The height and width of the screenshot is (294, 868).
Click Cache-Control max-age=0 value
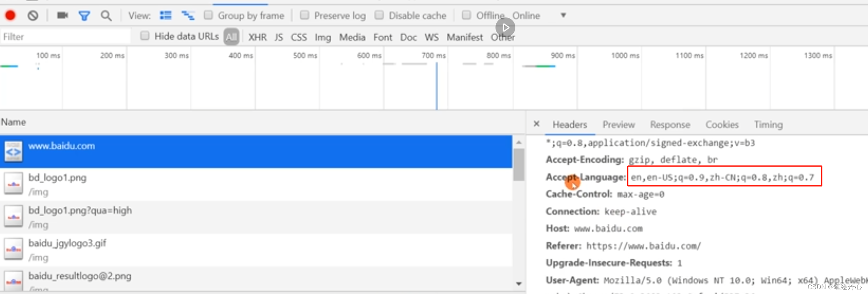click(x=641, y=194)
